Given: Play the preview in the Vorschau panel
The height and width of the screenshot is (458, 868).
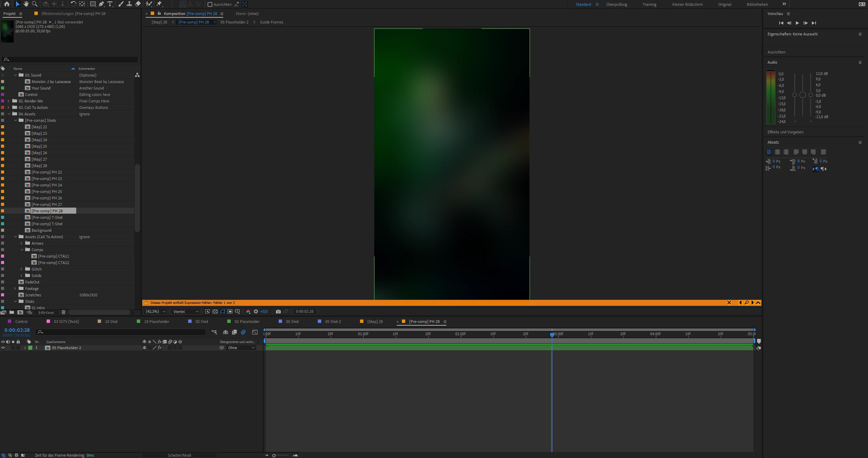Looking at the screenshot, I should pos(797,23).
